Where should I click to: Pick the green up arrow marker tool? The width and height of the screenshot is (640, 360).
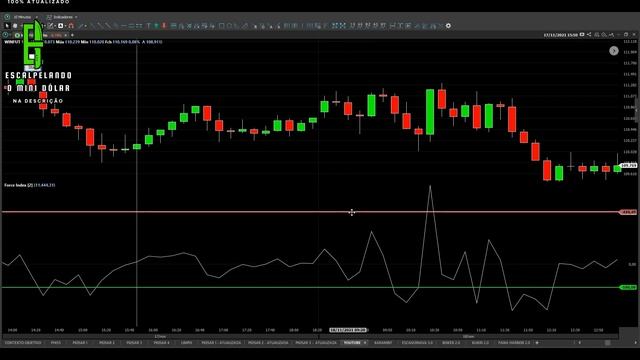156,26
